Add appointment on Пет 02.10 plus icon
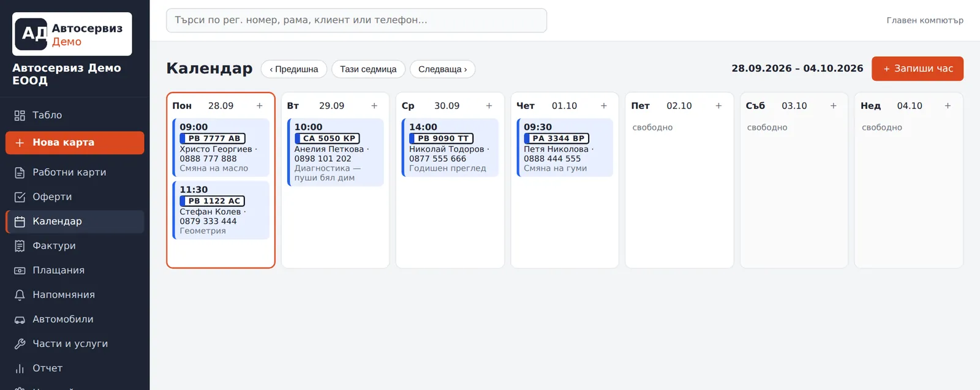This screenshot has width=980, height=390. [x=718, y=106]
